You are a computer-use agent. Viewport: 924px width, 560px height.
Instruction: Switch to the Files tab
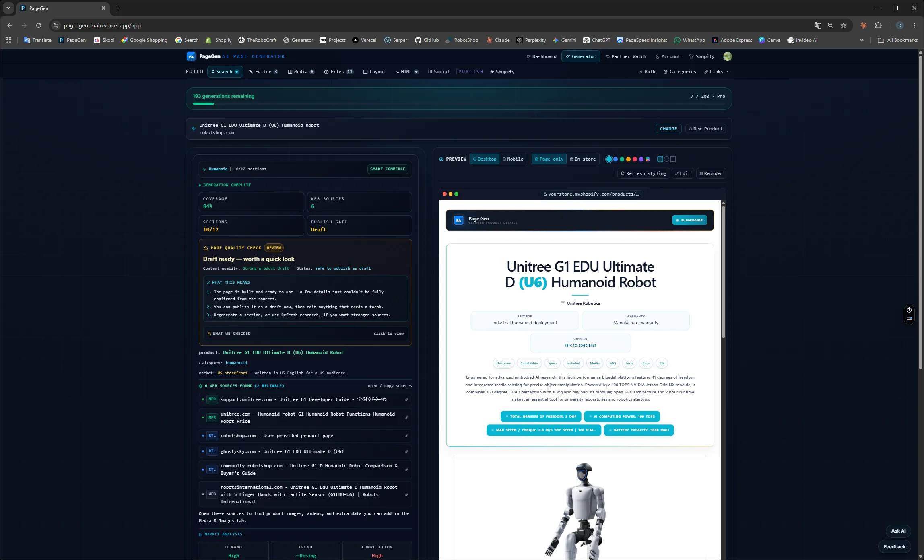coord(338,72)
